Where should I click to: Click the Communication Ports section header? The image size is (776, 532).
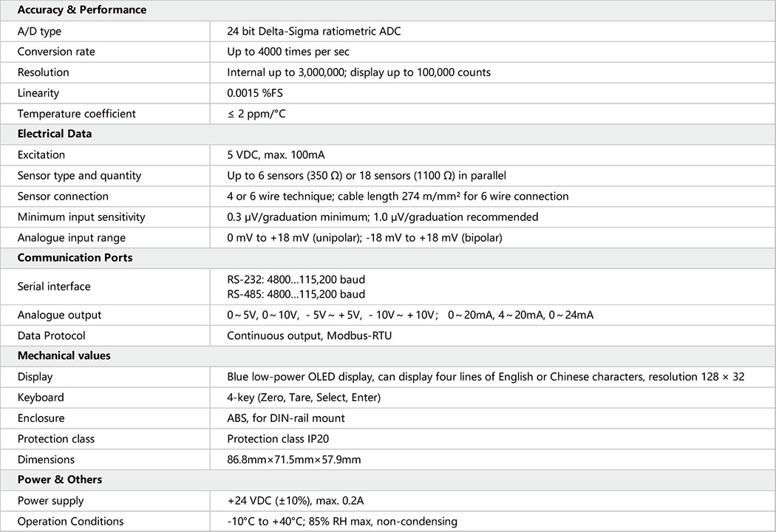(x=75, y=258)
